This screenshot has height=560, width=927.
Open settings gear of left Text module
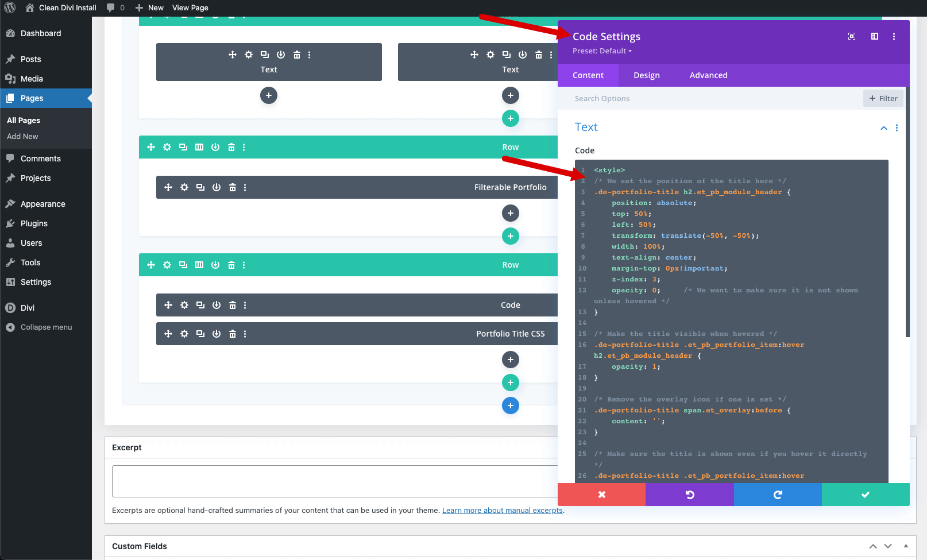[249, 55]
